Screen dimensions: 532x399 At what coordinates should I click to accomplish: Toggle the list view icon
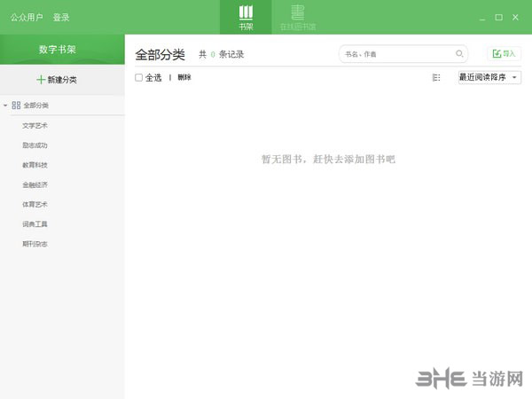point(436,78)
